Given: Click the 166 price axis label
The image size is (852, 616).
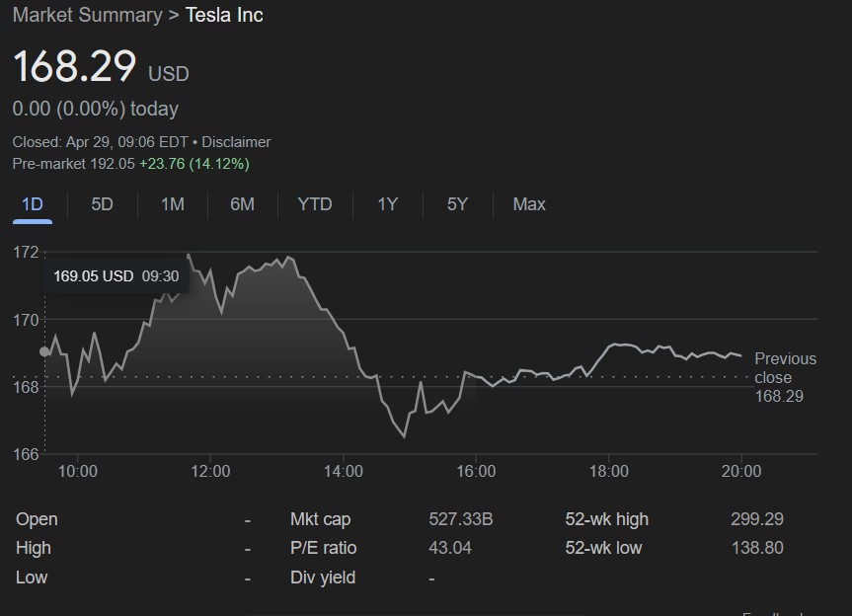Looking at the screenshot, I should coord(26,454).
